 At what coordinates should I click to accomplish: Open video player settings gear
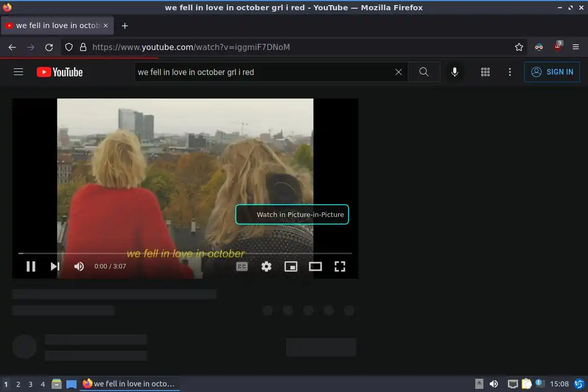pyautogui.click(x=266, y=266)
